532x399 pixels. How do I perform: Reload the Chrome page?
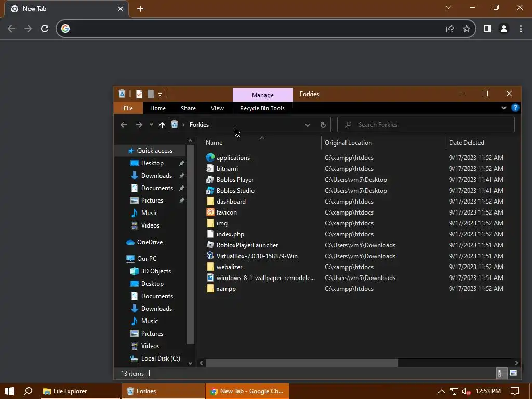[45, 29]
